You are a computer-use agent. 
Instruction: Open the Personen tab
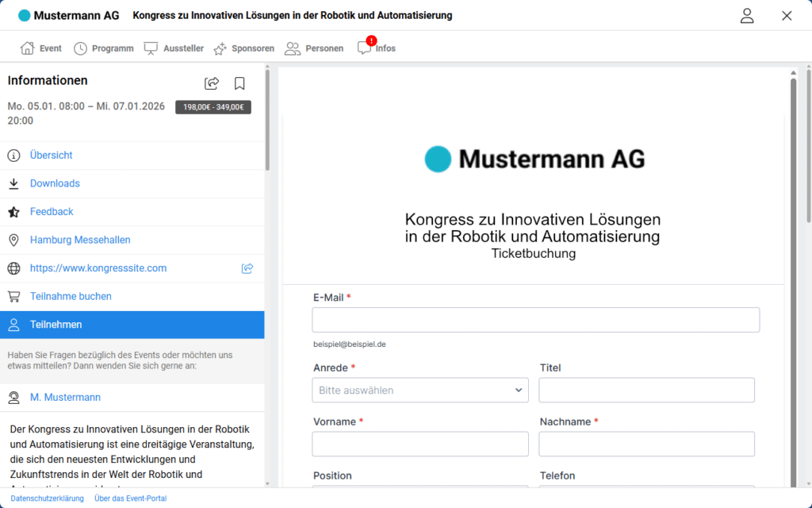pos(314,48)
